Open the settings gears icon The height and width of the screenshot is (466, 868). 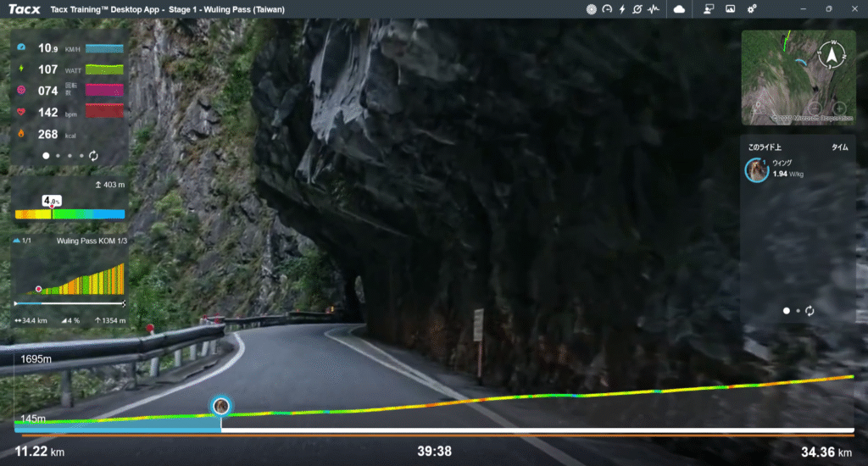(752, 8)
